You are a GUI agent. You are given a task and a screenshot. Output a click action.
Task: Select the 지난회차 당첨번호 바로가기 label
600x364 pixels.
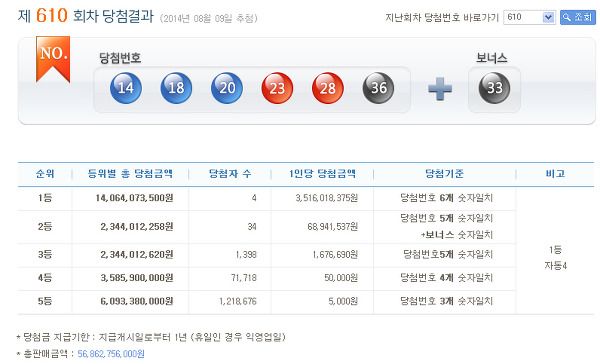(442, 18)
